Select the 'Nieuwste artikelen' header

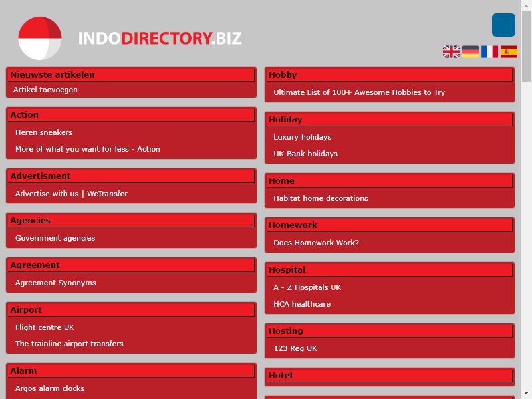131,75
